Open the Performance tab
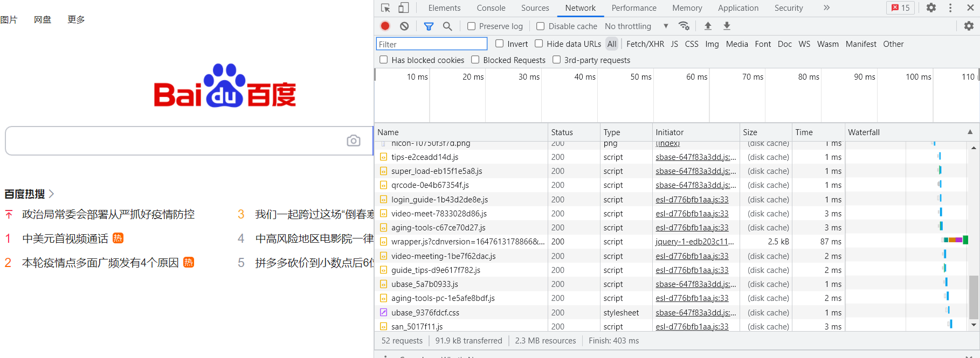 [634, 8]
